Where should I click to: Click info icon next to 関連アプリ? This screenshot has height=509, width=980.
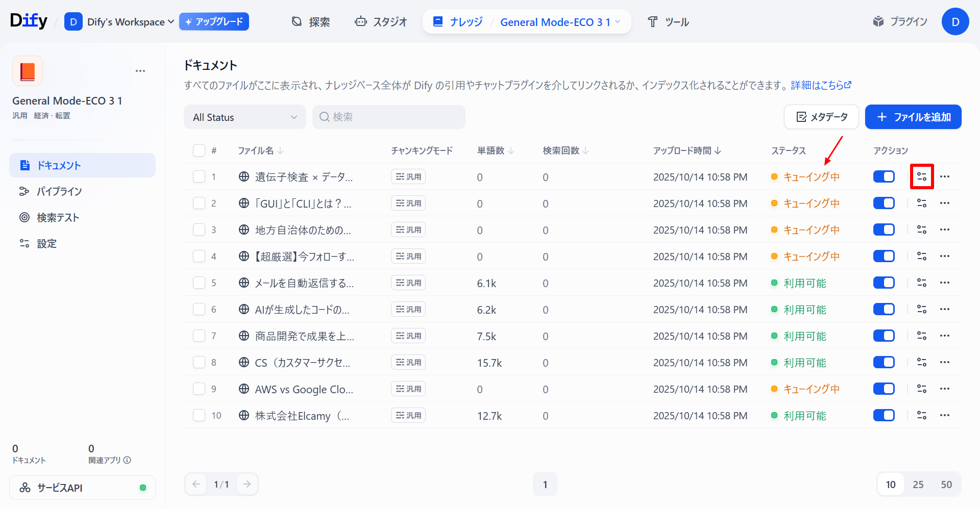coord(127,460)
